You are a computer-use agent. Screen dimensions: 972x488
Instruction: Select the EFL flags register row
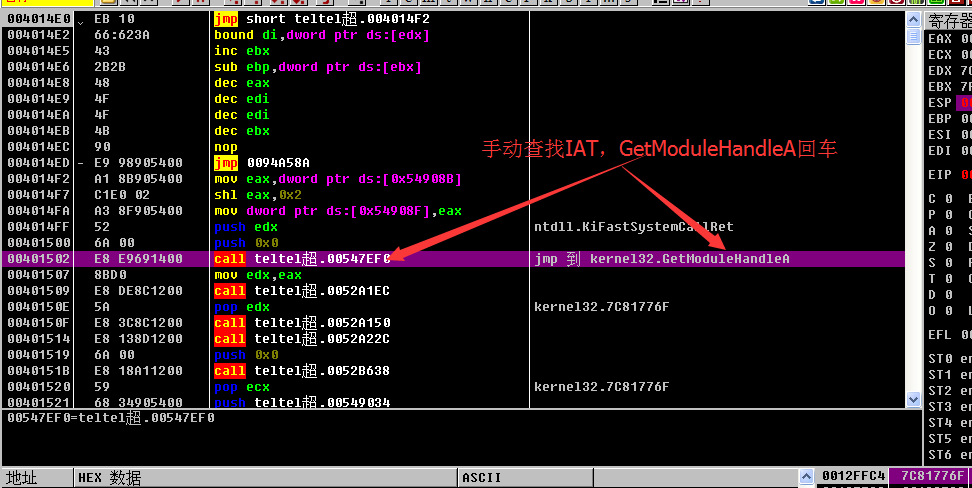tap(940, 335)
